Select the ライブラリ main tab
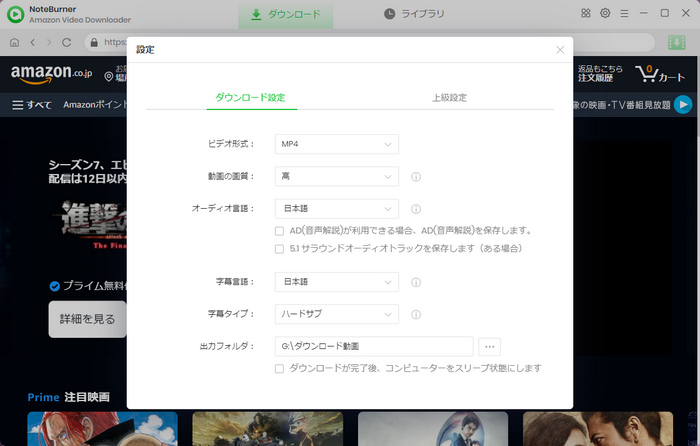The height and width of the screenshot is (446, 700). (414, 14)
